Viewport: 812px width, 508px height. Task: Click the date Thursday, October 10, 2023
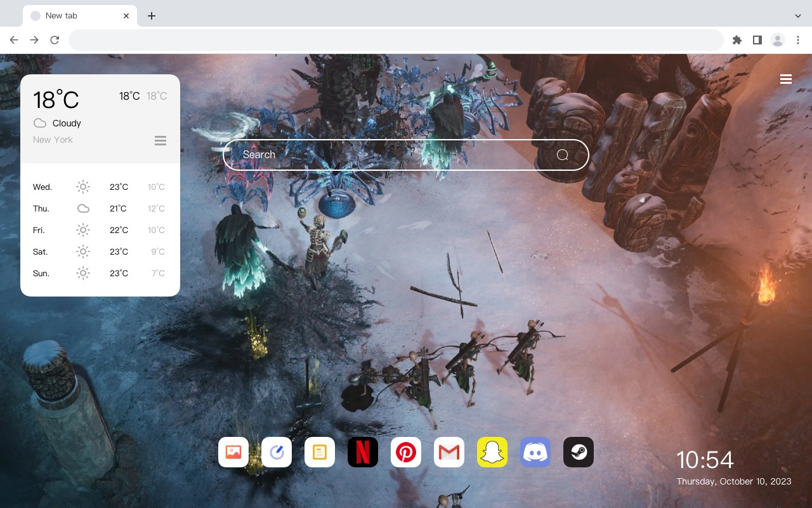point(734,481)
